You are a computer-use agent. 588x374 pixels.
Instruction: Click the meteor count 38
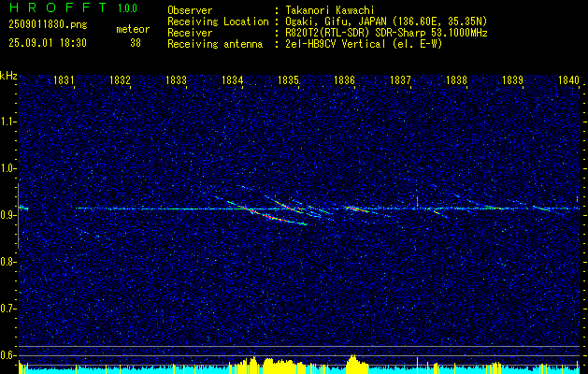pos(136,43)
